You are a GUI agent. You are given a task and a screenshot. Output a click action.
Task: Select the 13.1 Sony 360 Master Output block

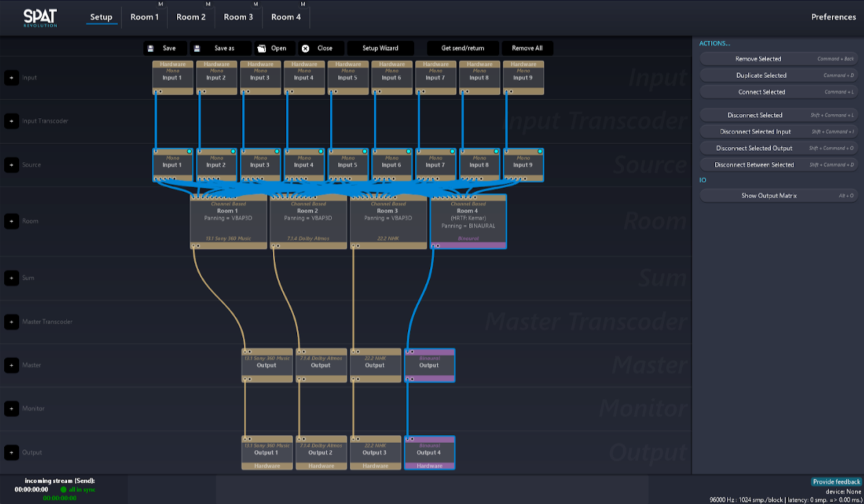pos(267,365)
